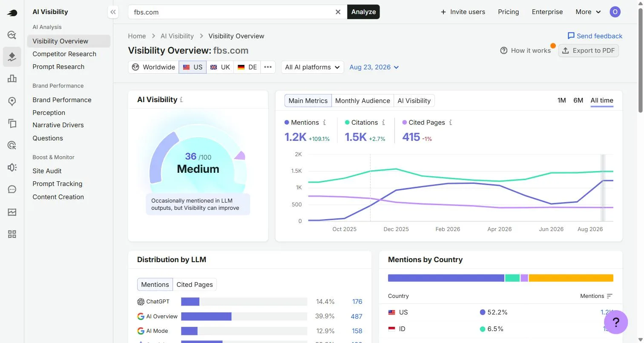This screenshot has width=644, height=343.
Task: Open Competitor Research in sidebar
Action: coord(64,54)
